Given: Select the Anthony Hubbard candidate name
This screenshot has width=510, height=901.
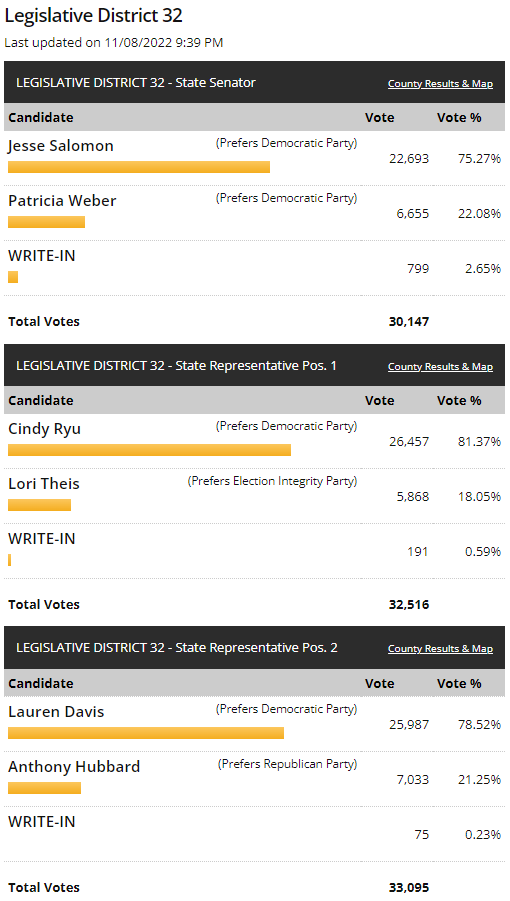Looking at the screenshot, I should coord(74,767).
